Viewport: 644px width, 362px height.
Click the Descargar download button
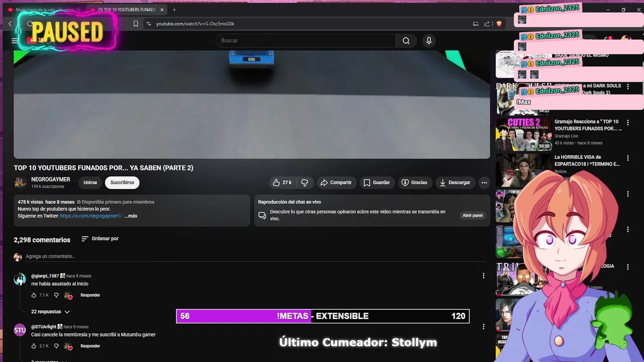pos(455,183)
